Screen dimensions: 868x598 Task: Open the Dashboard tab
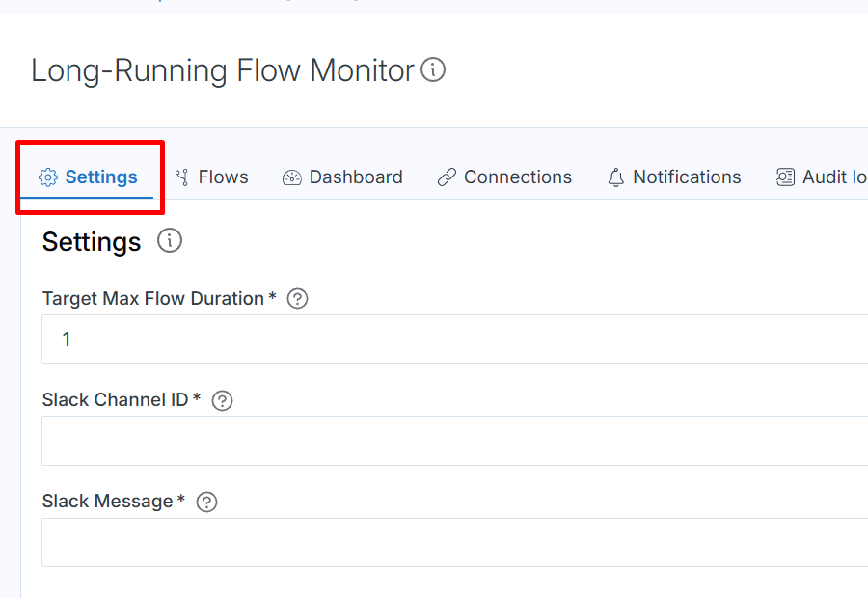(356, 177)
